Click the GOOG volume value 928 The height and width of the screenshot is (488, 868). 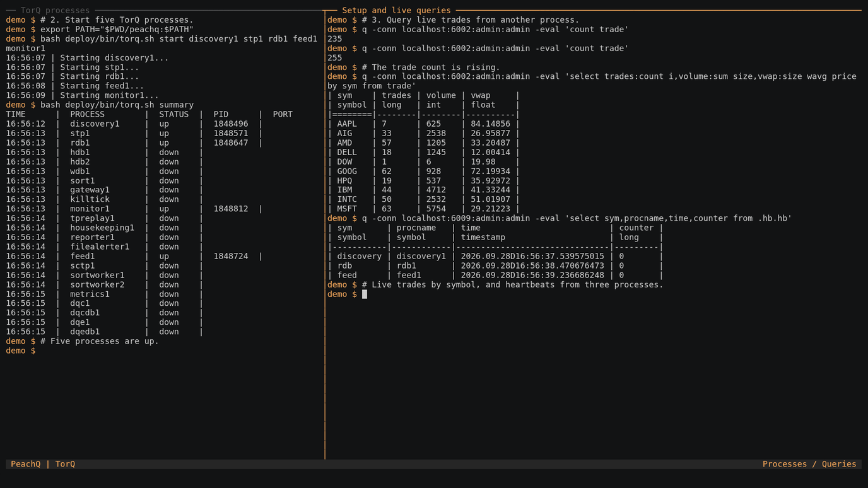(433, 171)
